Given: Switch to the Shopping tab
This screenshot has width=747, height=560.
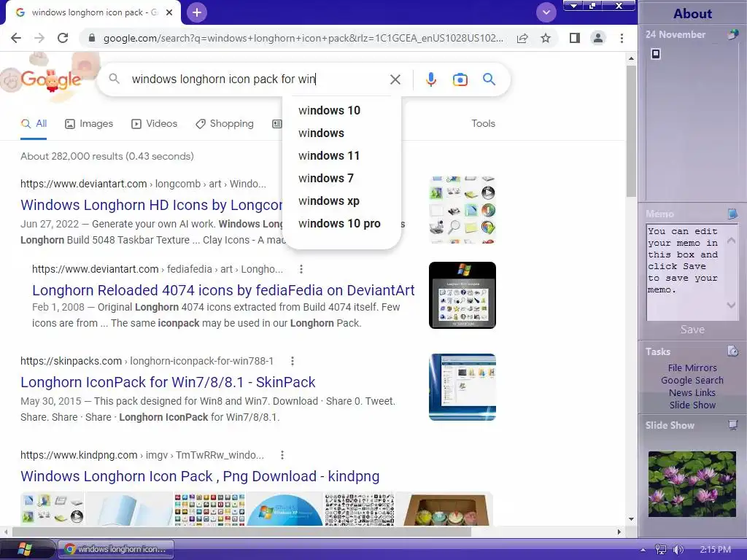Looking at the screenshot, I should coord(225,124).
